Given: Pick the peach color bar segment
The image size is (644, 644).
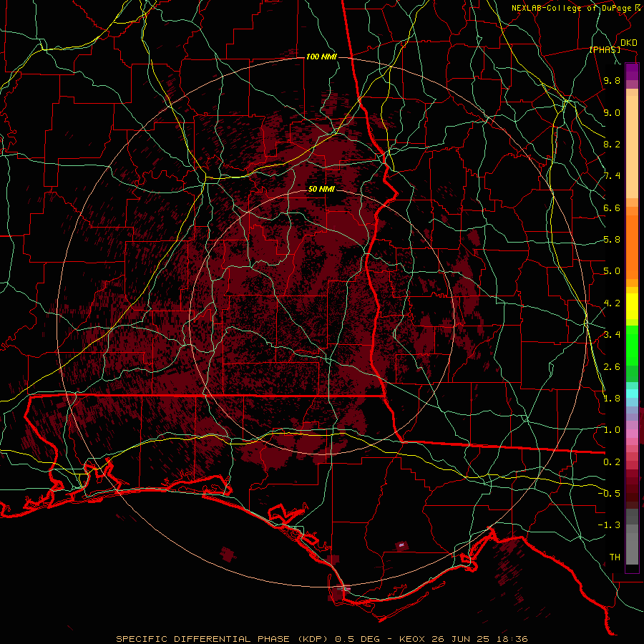Looking at the screenshot, I should 632,148.
